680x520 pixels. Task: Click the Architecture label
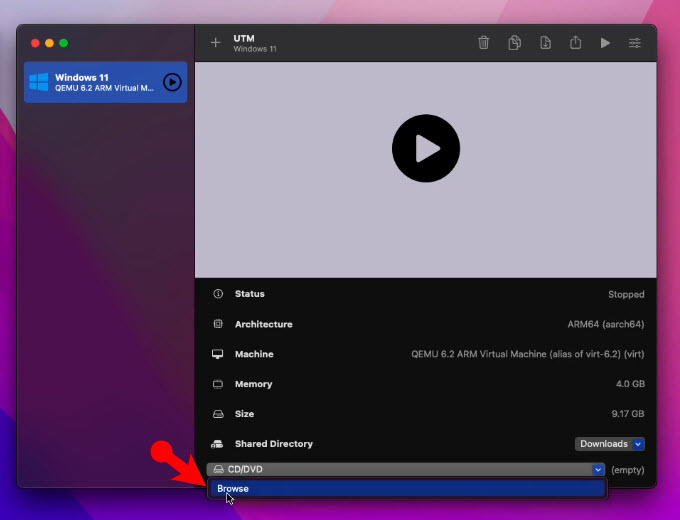264,324
